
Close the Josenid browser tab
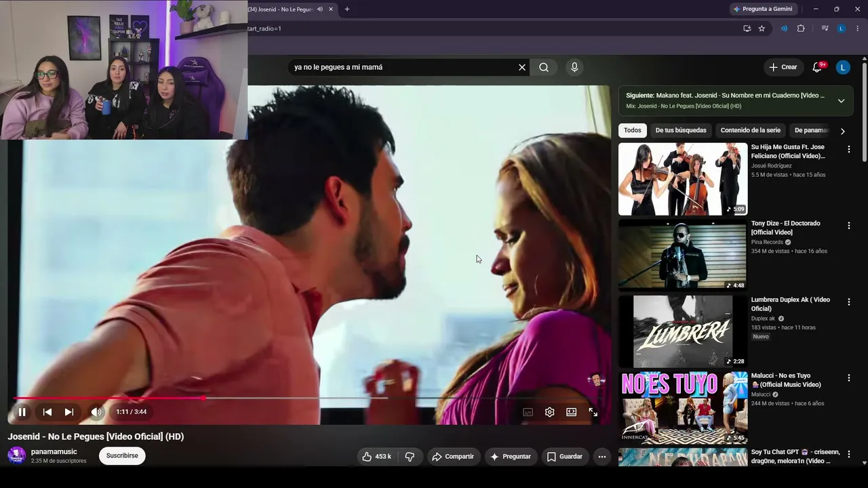[331, 9]
